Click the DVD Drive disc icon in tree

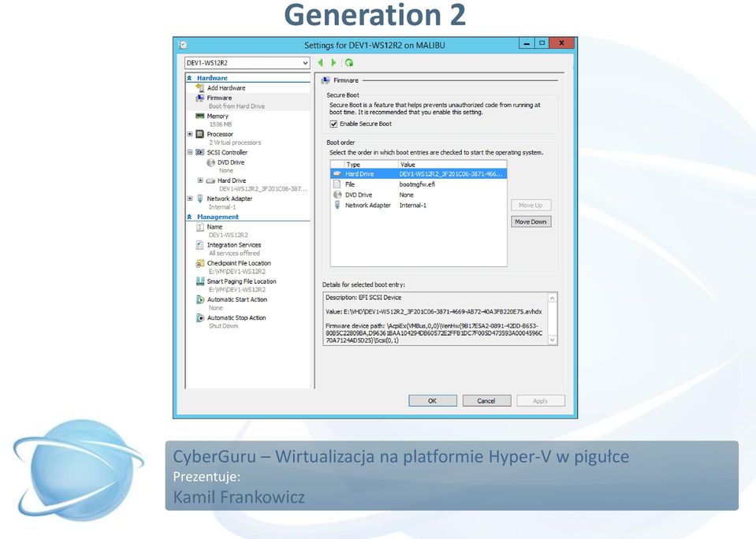click(x=210, y=162)
